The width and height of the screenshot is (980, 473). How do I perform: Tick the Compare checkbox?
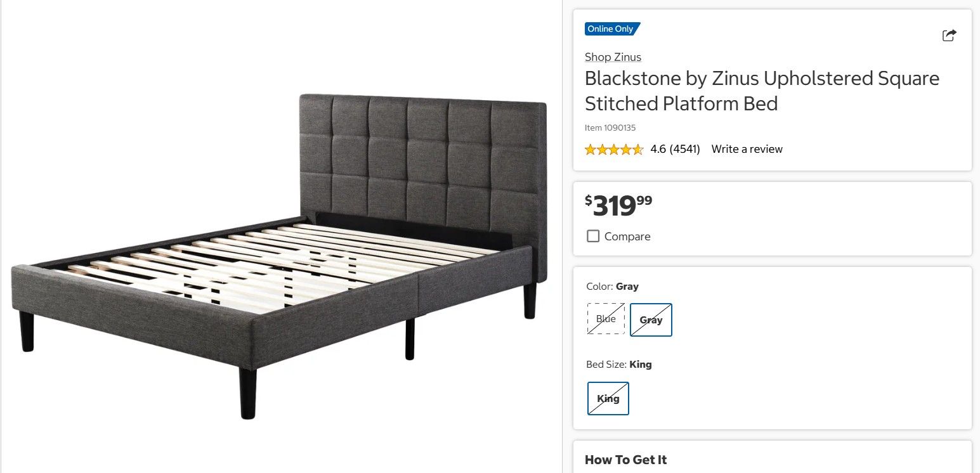pyautogui.click(x=593, y=236)
